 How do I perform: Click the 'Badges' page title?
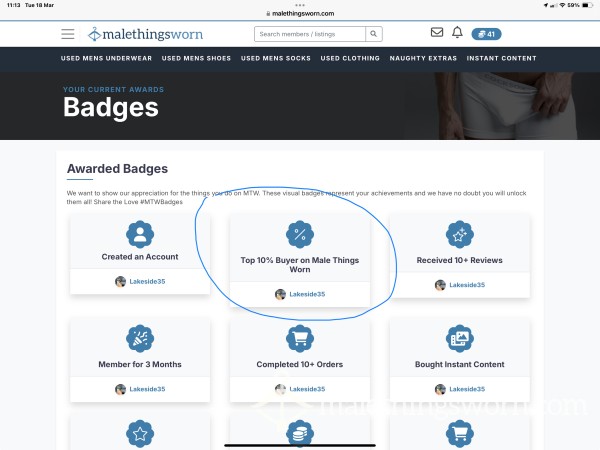pyautogui.click(x=111, y=107)
